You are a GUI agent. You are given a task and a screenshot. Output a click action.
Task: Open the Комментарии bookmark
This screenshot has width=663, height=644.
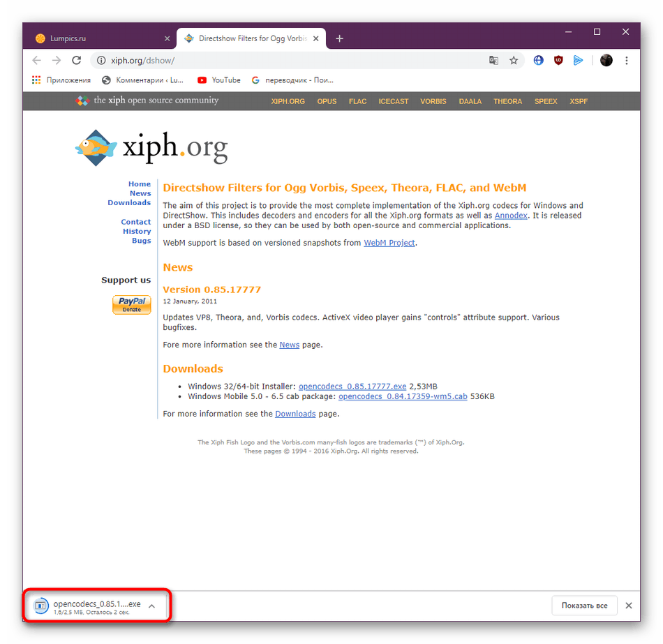pyautogui.click(x=143, y=80)
